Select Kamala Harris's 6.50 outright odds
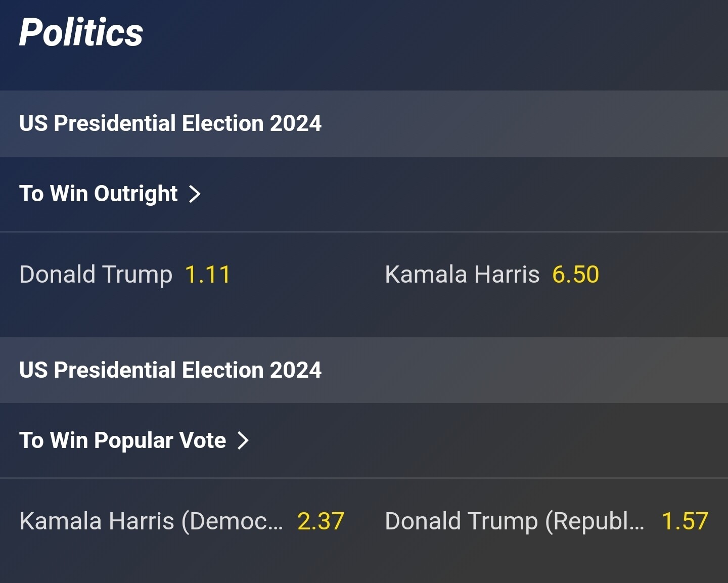Viewport: 728px width, 583px height. pos(575,275)
